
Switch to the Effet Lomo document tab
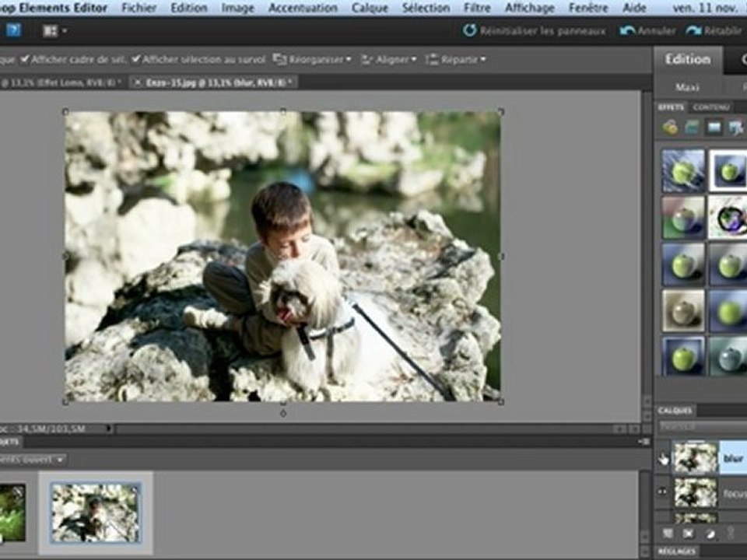[x=61, y=82]
